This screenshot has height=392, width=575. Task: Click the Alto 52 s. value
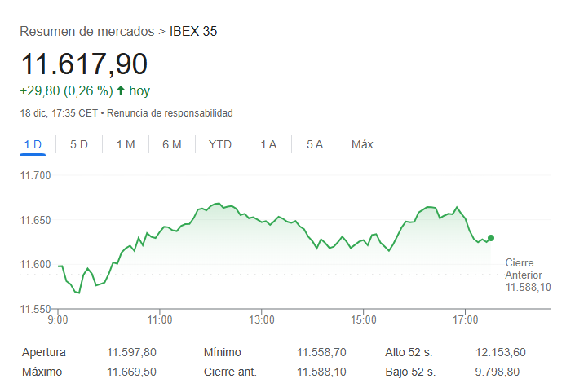[x=501, y=352]
